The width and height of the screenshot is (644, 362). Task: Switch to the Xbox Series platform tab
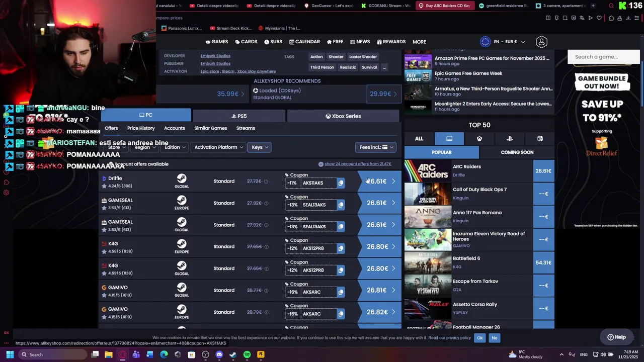(x=343, y=116)
